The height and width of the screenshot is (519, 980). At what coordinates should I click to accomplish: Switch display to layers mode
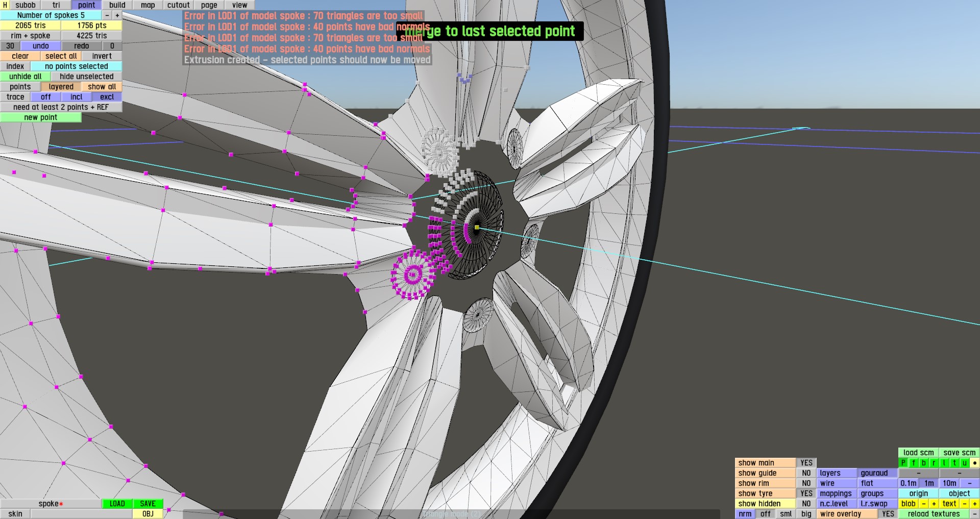[837, 473]
